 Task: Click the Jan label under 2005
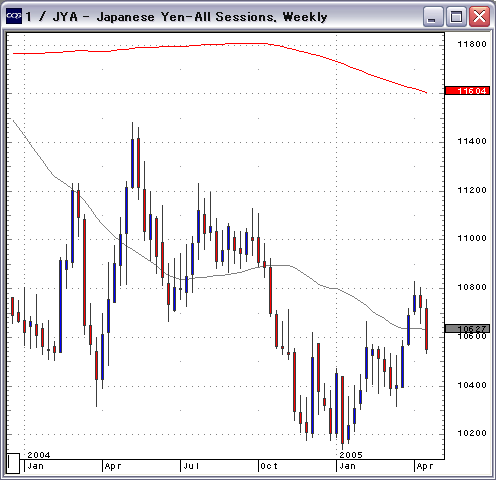coord(347,466)
